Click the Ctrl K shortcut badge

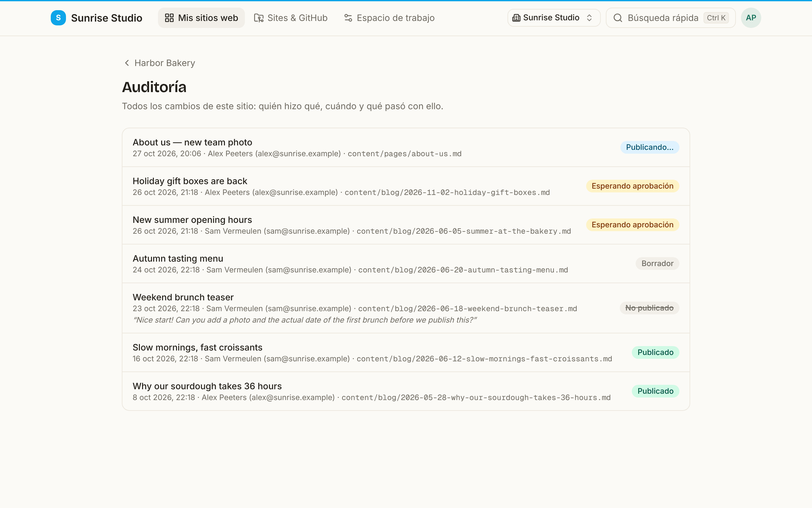(716, 18)
